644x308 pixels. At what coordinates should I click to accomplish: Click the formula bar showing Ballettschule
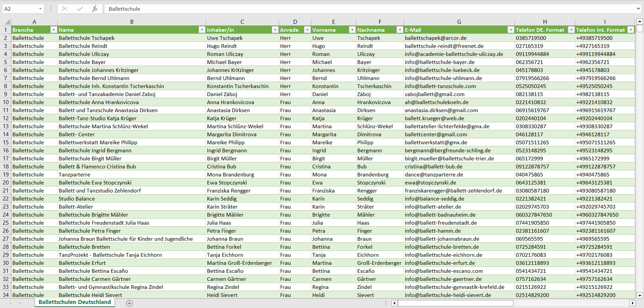tap(357, 9)
